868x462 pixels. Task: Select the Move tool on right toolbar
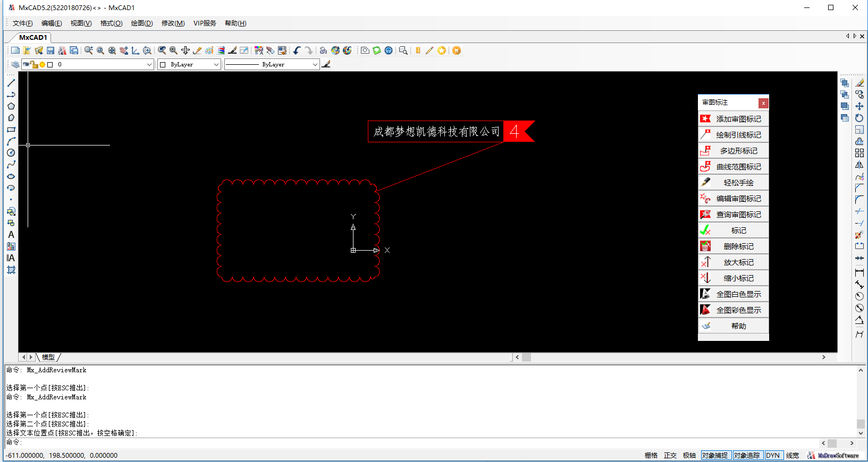point(859,106)
